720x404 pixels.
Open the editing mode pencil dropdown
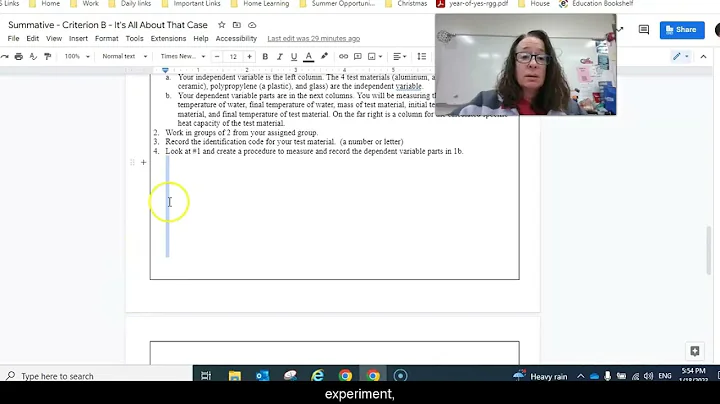tap(681, 56)
